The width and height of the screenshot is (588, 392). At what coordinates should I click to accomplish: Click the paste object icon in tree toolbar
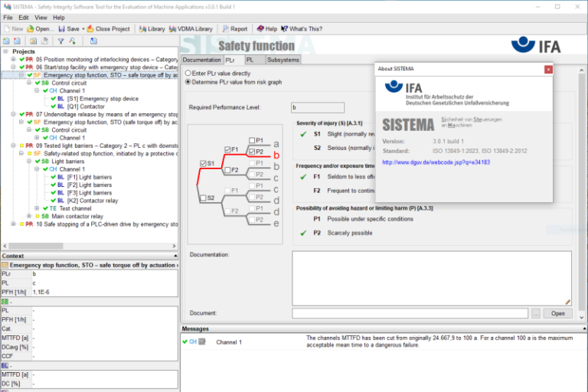coord(44,41)
